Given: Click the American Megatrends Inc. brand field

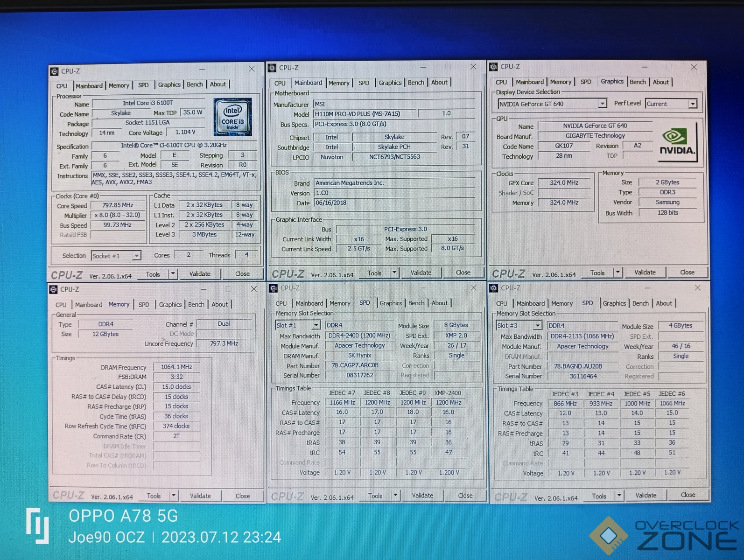Looking at the screenshot, I should [x=394, y=183].
